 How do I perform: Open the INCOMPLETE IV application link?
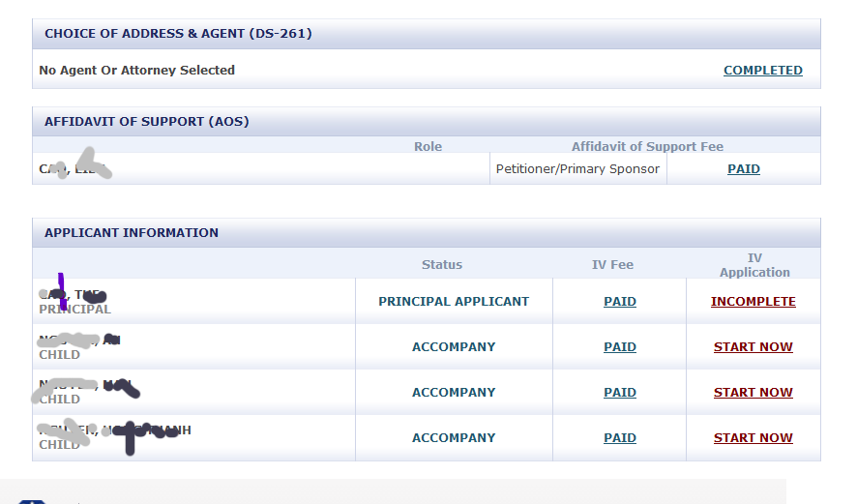click(x=754, y=301)
